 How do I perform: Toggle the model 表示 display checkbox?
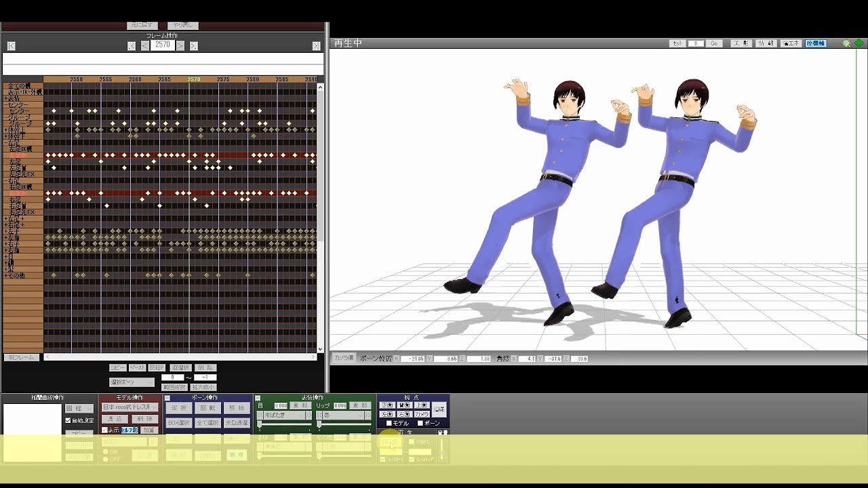[x=104, y=430]
